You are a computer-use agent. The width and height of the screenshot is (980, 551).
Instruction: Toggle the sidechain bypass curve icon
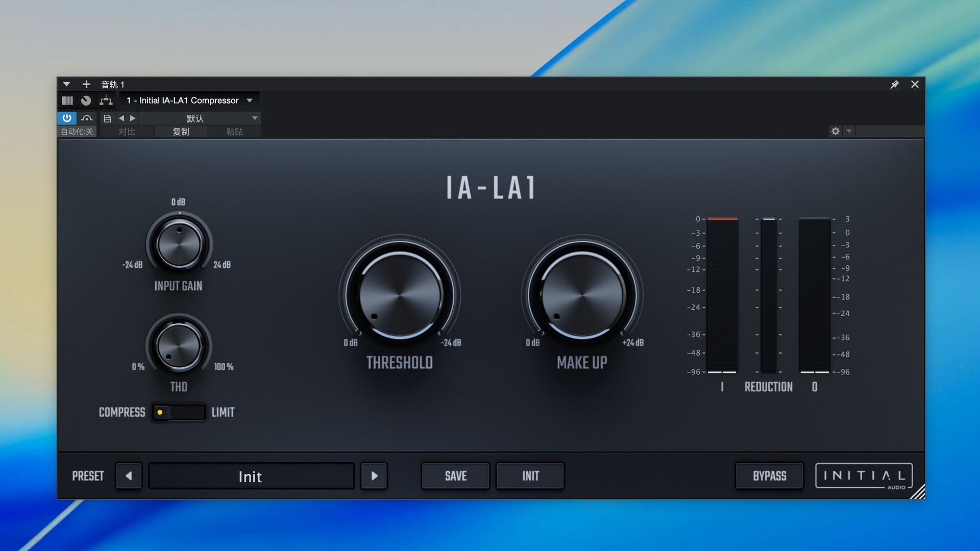(x=87, y=118)
